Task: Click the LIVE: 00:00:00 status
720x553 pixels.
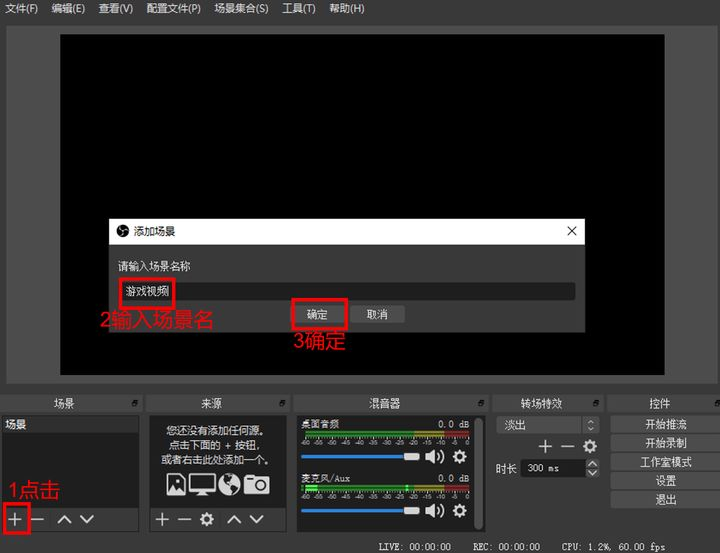Action: click(415, 547)
